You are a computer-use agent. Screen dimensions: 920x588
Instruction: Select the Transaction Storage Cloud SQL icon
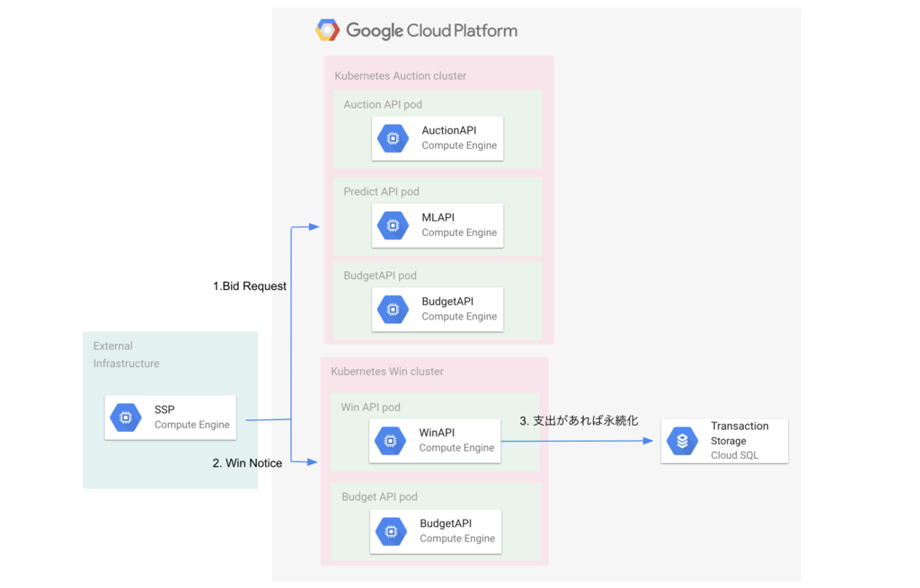(683, 441)
